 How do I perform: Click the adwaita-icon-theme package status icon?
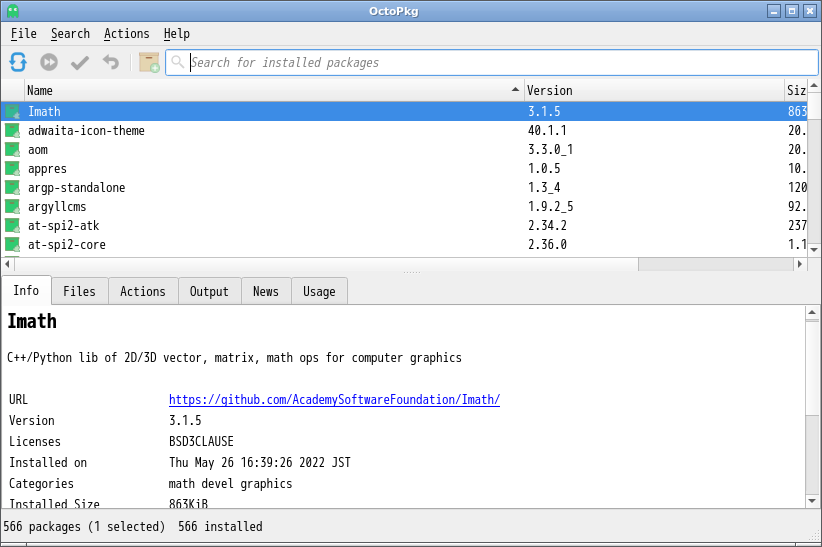pos(13,130)
